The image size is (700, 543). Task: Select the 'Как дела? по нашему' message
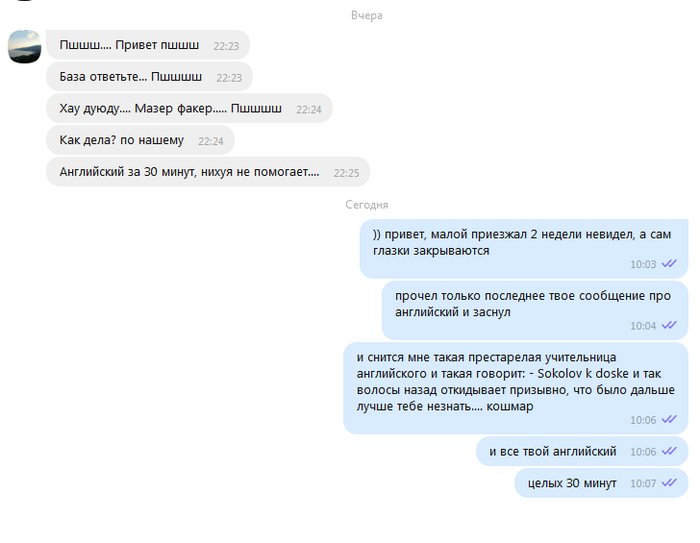coord(140,140)
